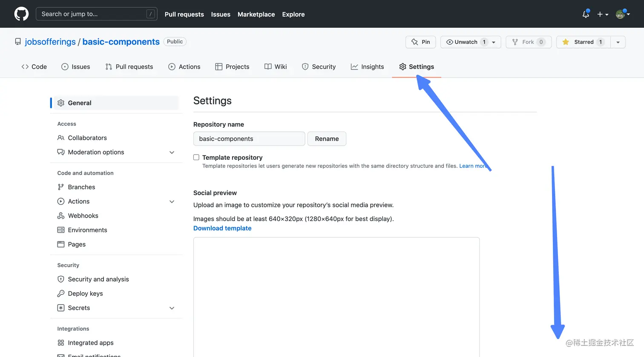Click the Deploy keys key icon
Screen dimensions: 644x357
(61, 294)
